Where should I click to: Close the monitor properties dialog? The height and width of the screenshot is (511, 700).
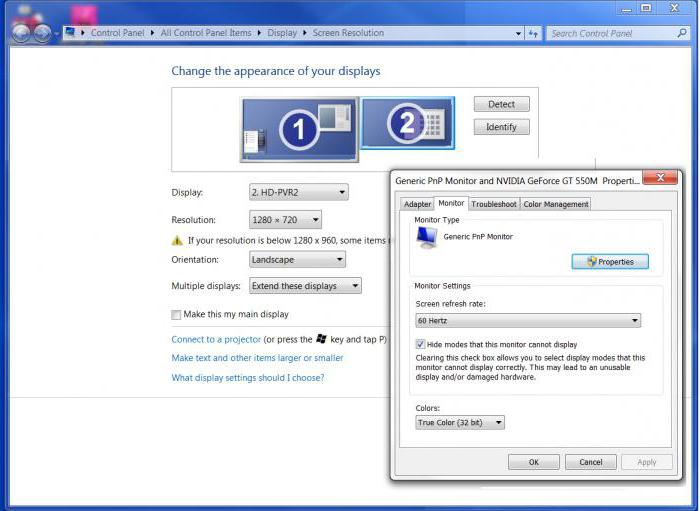coord(660,177)
